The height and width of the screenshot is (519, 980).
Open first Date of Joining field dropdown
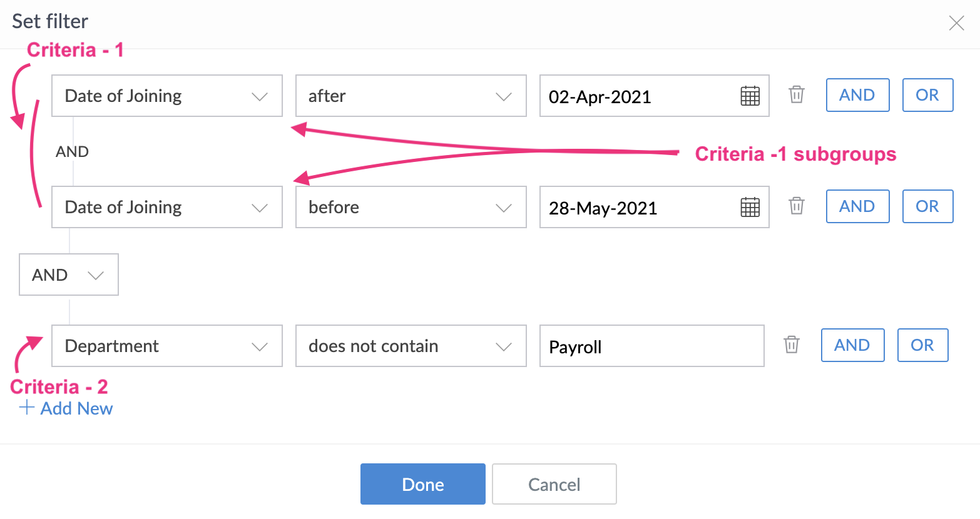166,96
